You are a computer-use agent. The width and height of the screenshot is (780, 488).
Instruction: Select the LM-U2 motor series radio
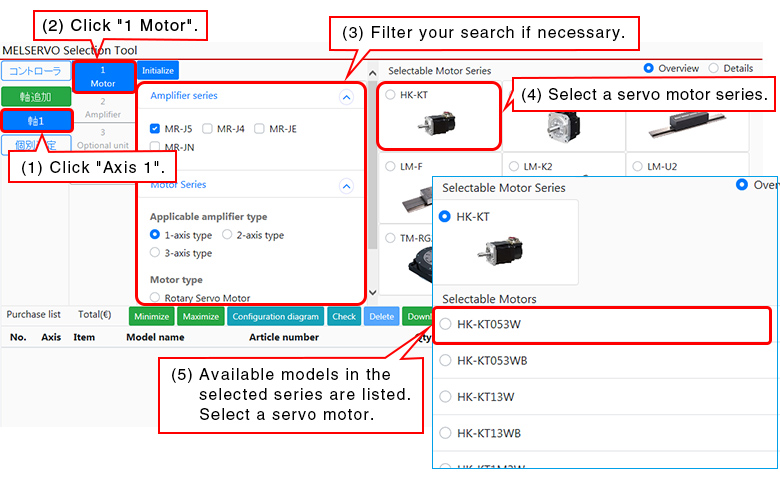pyautogui.click(x=637, y=166)
